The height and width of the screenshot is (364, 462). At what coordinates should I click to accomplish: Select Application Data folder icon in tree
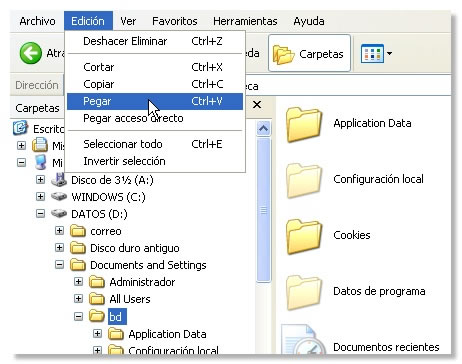coord(116,333)
